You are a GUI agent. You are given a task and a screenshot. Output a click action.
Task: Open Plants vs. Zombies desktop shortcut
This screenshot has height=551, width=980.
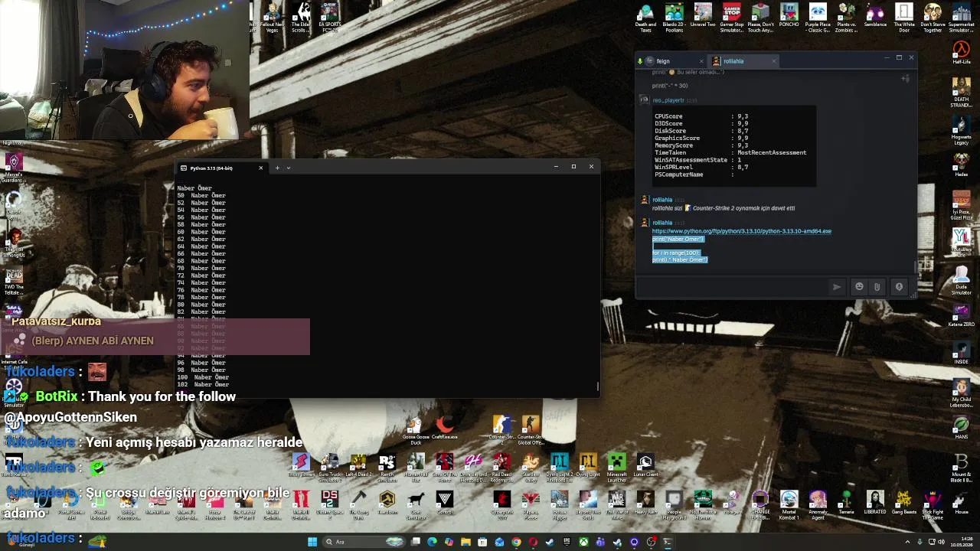click(846, 18)
